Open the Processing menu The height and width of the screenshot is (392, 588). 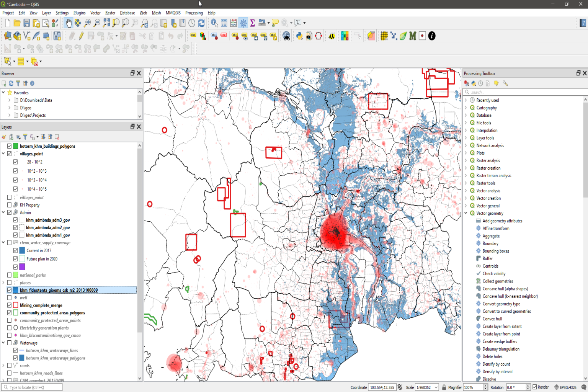point(194,13)
